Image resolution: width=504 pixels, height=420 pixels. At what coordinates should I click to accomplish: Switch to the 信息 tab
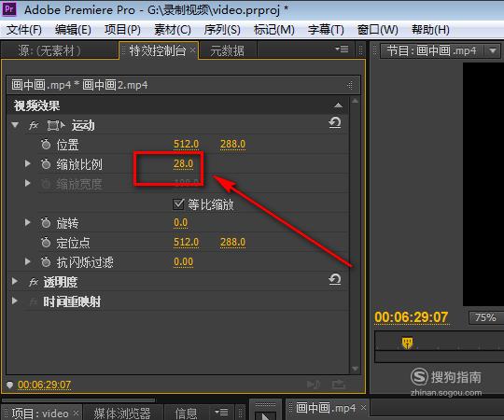pos(186,413)
